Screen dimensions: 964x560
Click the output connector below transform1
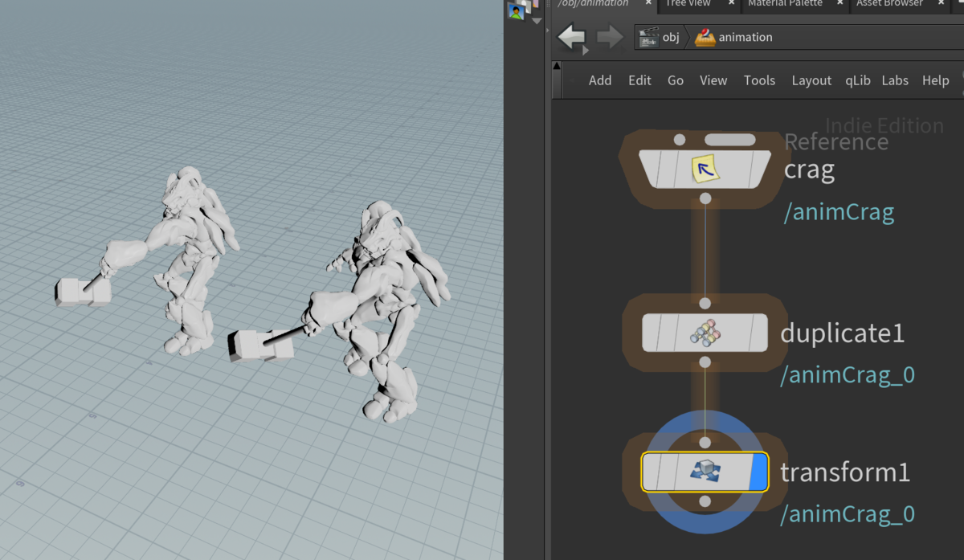(705, 501)
